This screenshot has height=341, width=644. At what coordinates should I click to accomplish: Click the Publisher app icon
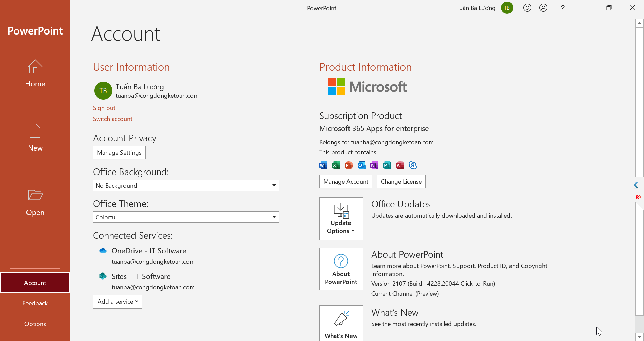tap(387, 165)
